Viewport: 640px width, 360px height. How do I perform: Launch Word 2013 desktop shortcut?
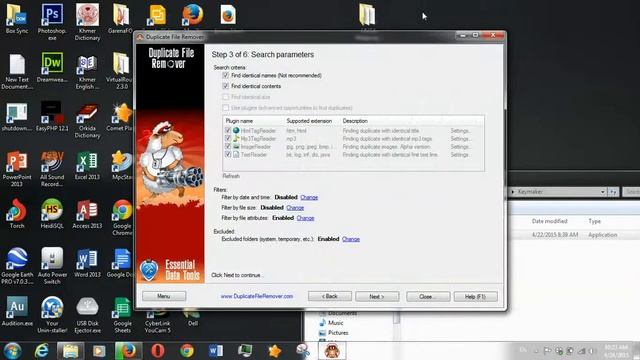[87, 263]
